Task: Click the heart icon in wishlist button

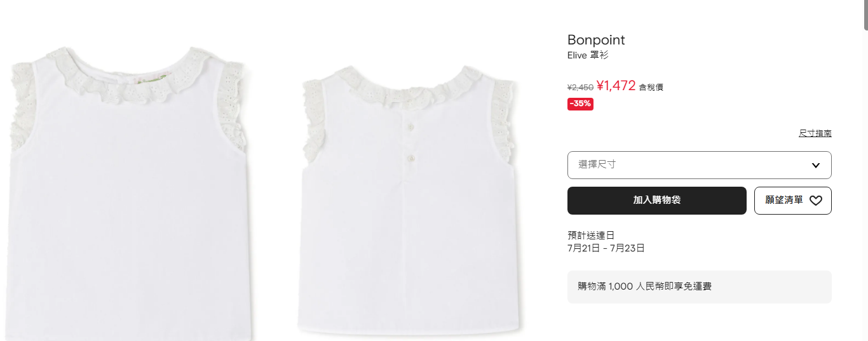Action: pos(816,201)
